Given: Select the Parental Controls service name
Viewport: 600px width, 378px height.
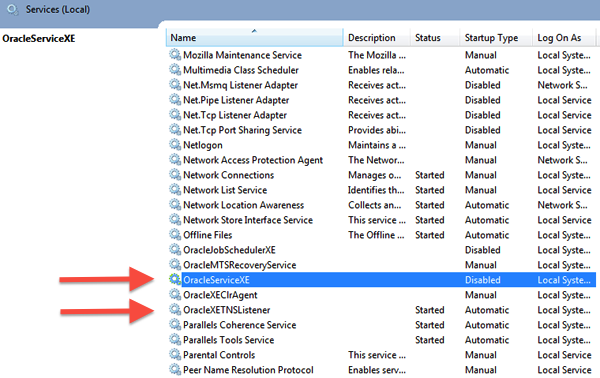Looking at the screenshot, I should [219, 355].
